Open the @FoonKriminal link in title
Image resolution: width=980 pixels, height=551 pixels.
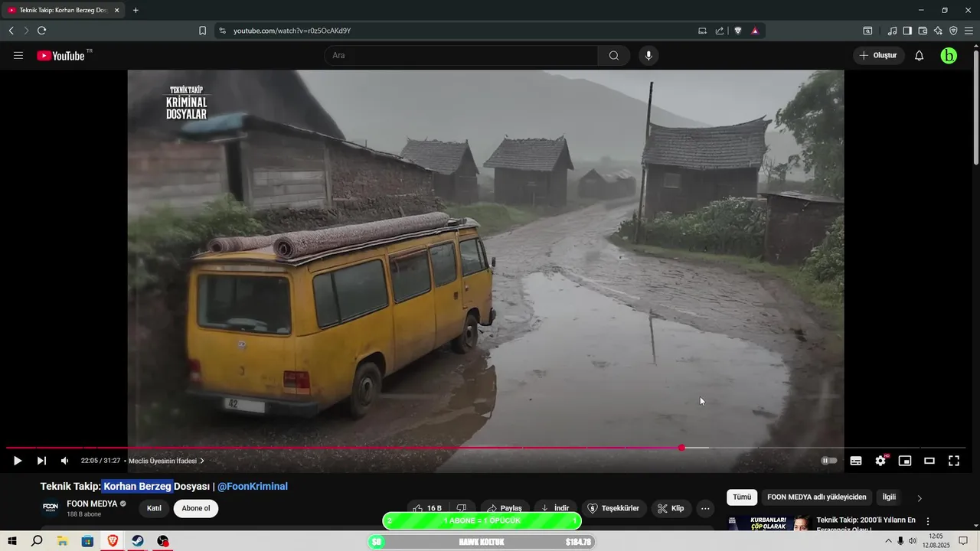click(253, 486)
